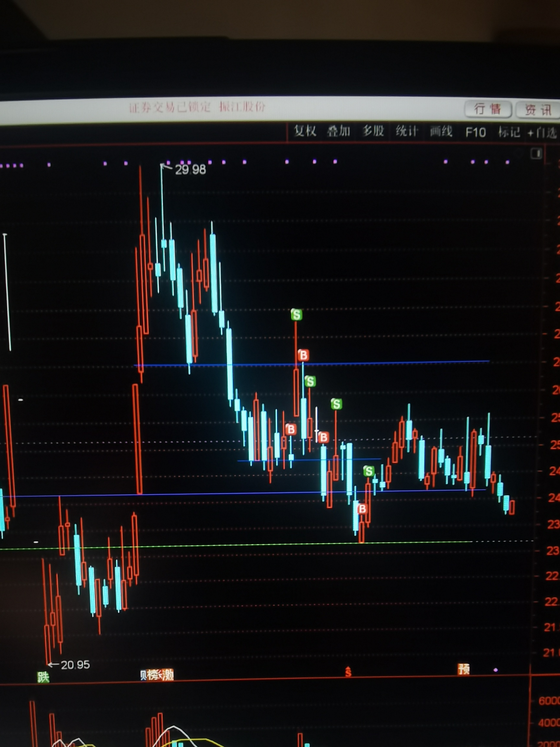Open the 统计 statistics tool
The height and width of the screenshot is (747, 560).
pos(407,131)
